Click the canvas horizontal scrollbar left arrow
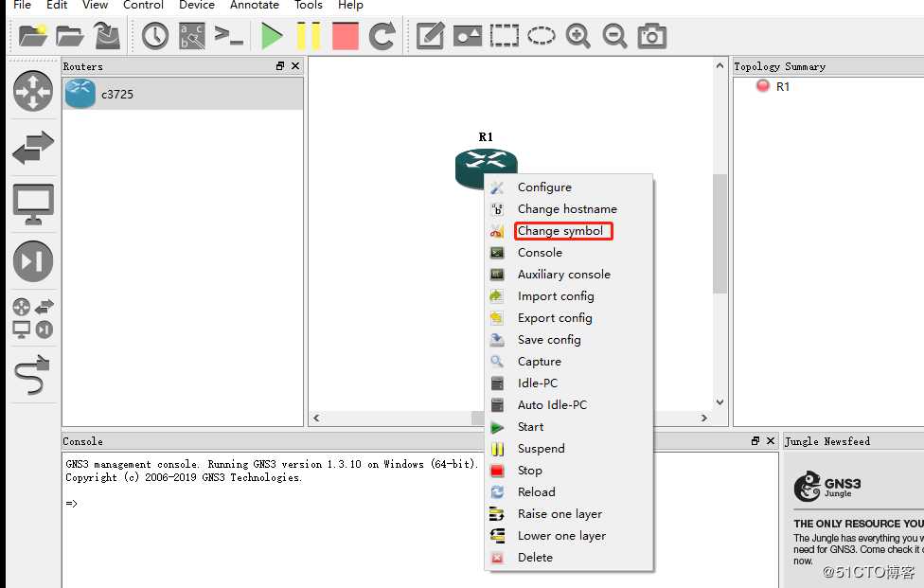This screenshot has height=588, width=924. coord(316,418)
